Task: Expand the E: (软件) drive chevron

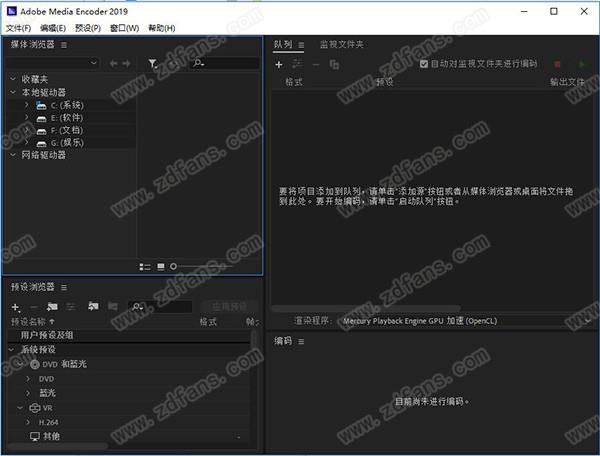Action: click(x=26, y=117)
